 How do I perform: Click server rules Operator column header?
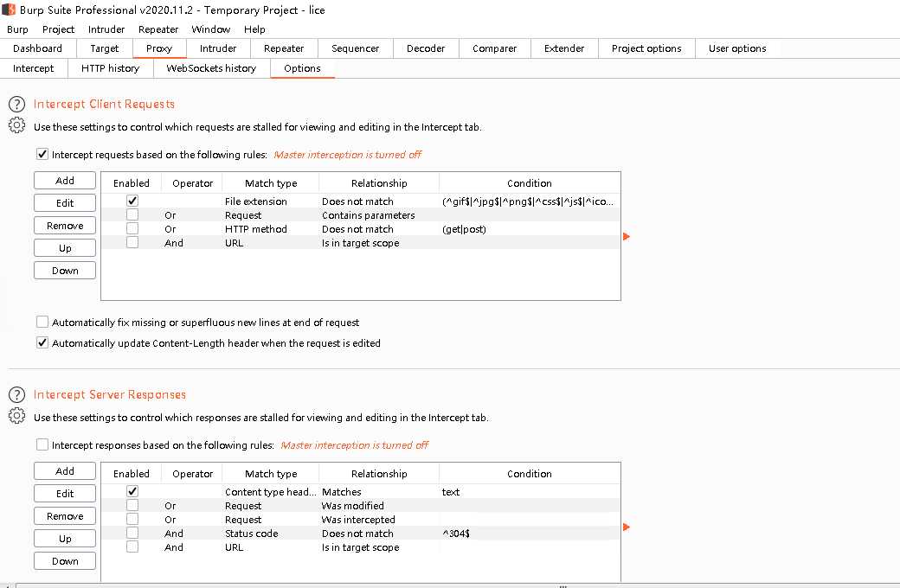(192, 473)
